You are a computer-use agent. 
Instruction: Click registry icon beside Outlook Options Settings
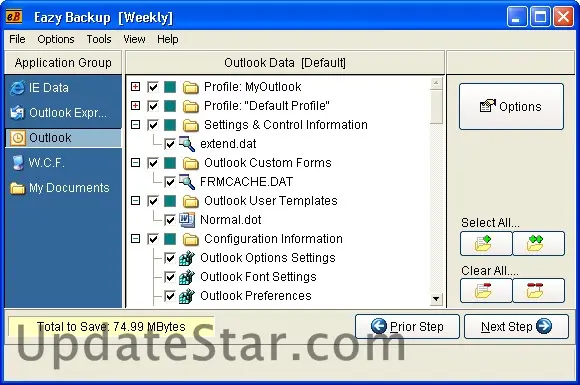point(187,258)
